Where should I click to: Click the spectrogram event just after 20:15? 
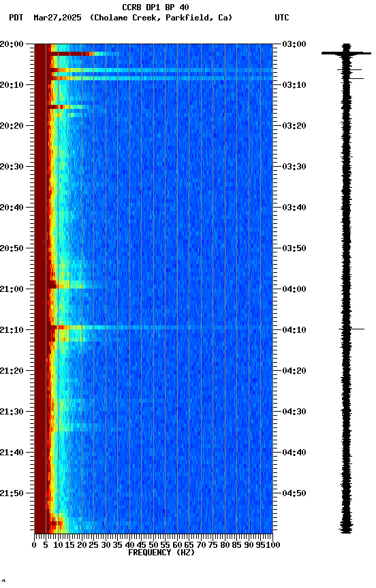(67, 108)
